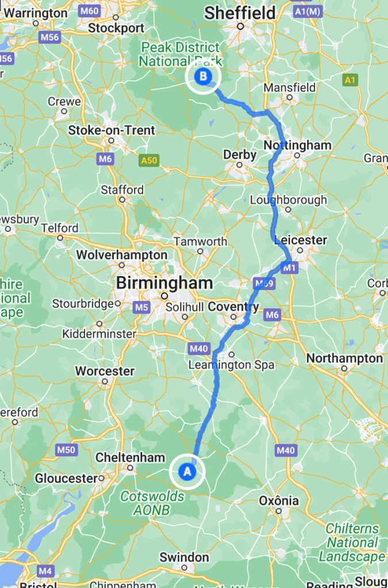Screen dimensions: 388x588
Task: Click the route start marker A
Action: click(187, 471)
